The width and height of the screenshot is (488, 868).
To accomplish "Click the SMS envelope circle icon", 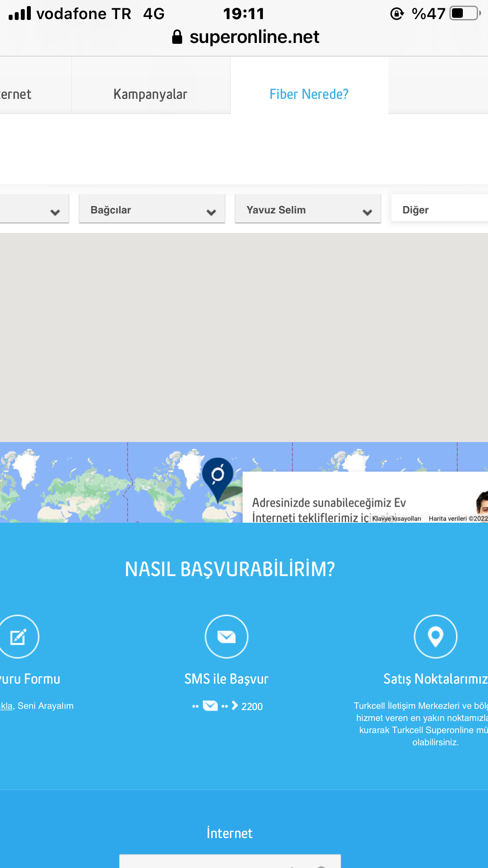I will click(x=226, y=636).
